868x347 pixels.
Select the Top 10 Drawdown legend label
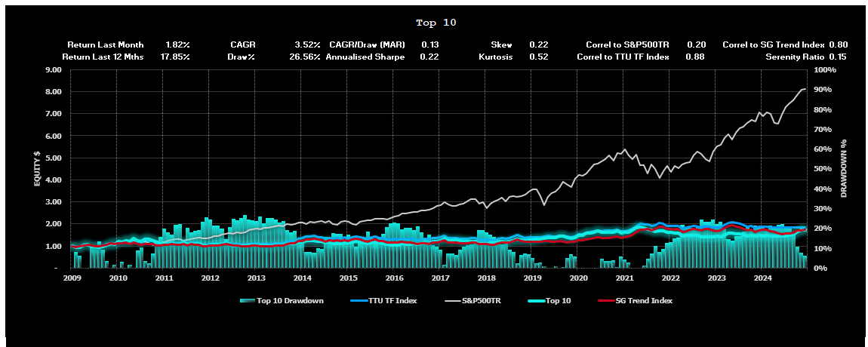(291, 300)
